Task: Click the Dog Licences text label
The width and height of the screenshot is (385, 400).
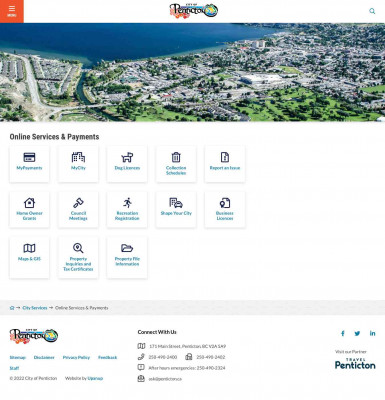Action: click(127, 168)
